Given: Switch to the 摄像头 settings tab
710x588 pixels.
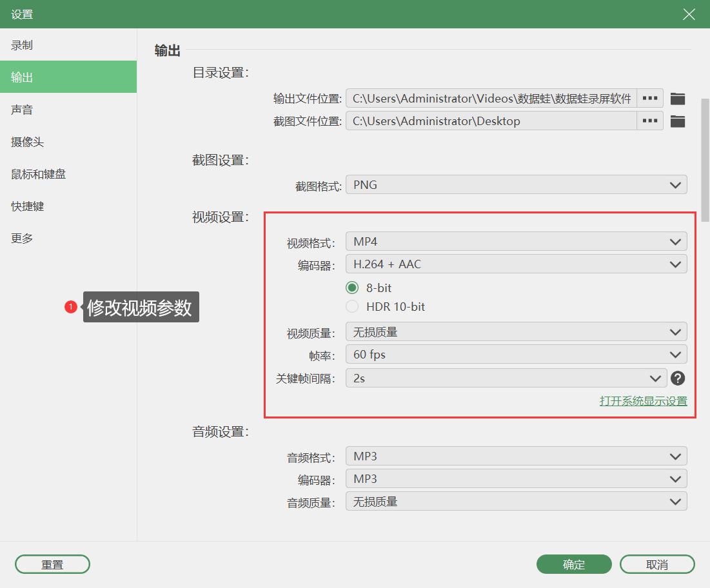Looking at the screenshot, I should (32, 141).
